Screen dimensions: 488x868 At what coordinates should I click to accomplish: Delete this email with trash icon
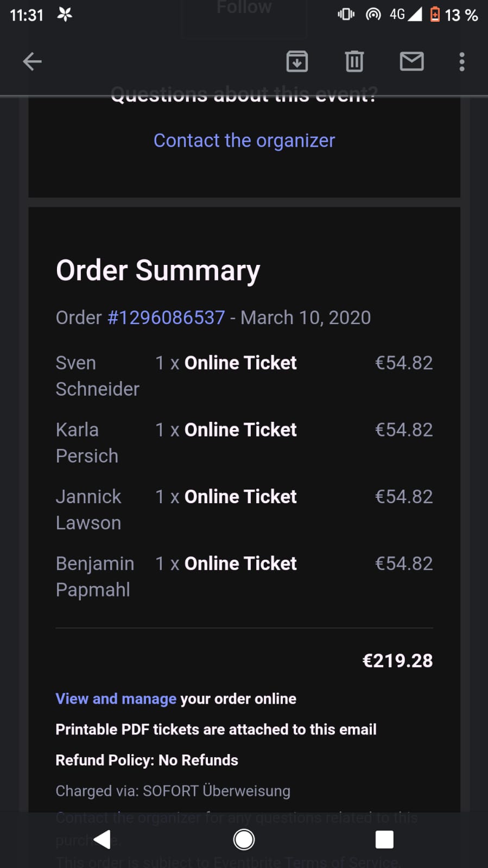pyautogui.click(x=354, y=61)
